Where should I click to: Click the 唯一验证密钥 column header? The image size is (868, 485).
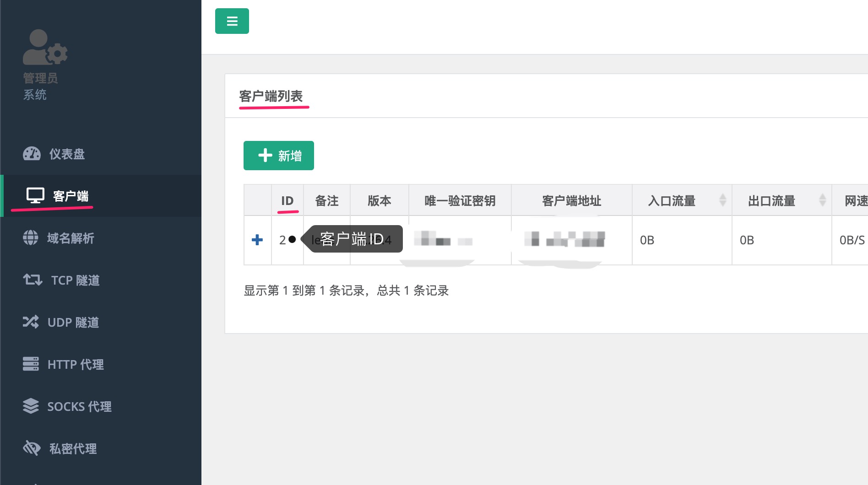tap(460, 200)
